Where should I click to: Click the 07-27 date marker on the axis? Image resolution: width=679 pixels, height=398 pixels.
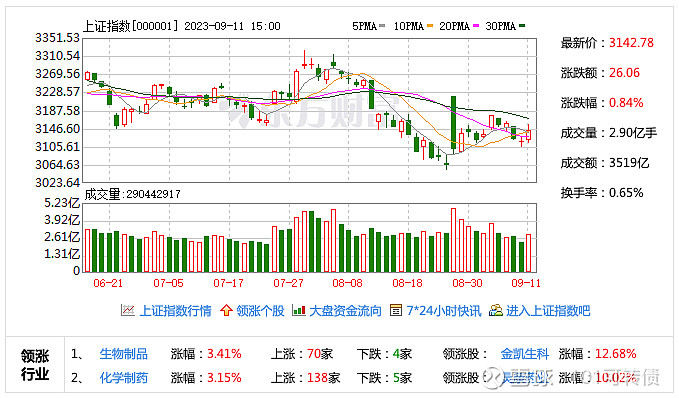click(x=288, y=283)
